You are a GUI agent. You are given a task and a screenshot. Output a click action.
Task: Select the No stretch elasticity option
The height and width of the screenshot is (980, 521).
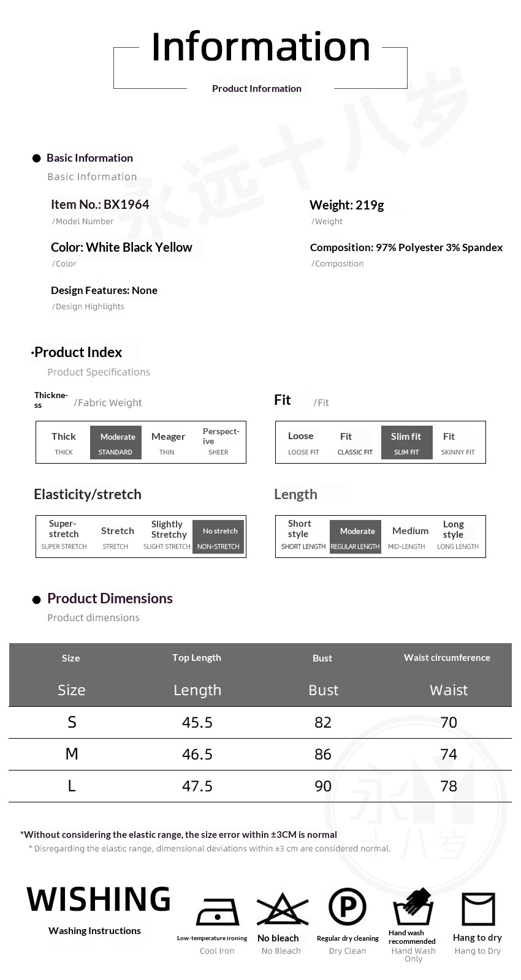218,537
